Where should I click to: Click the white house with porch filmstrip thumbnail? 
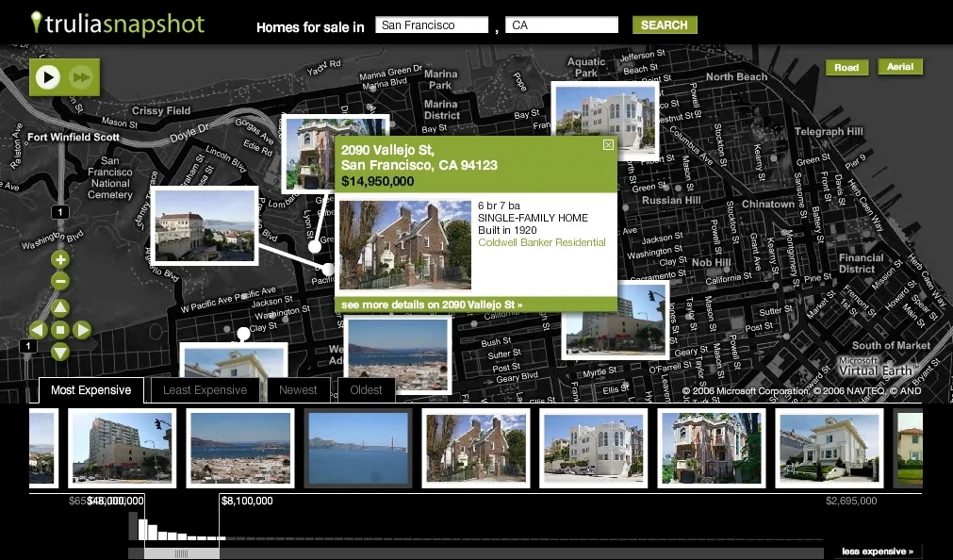coord(830,448)
